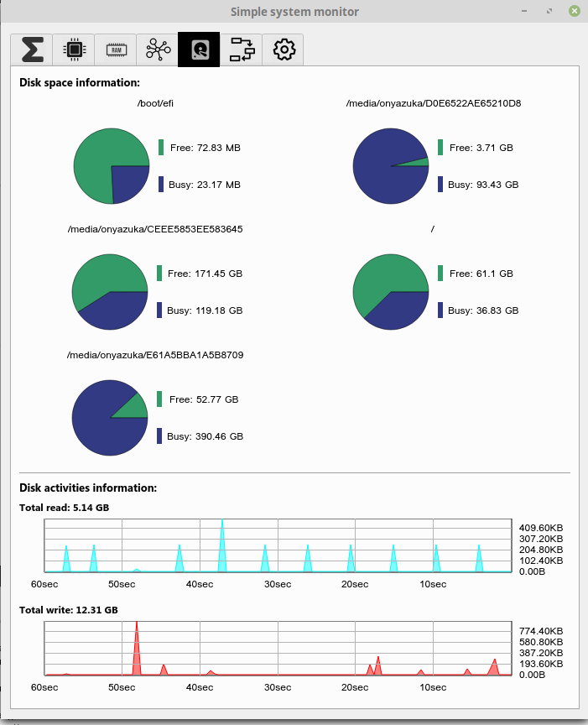Image resolution: width=588 pixels, height=725 pixels.
Task: Click the Free: 171.45 GB text
Action: coord(205,274)
